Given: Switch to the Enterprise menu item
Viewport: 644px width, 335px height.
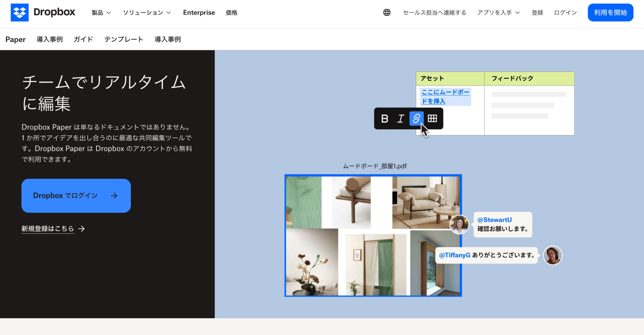Looking at the screenshot, I should (x=199, y=12).
